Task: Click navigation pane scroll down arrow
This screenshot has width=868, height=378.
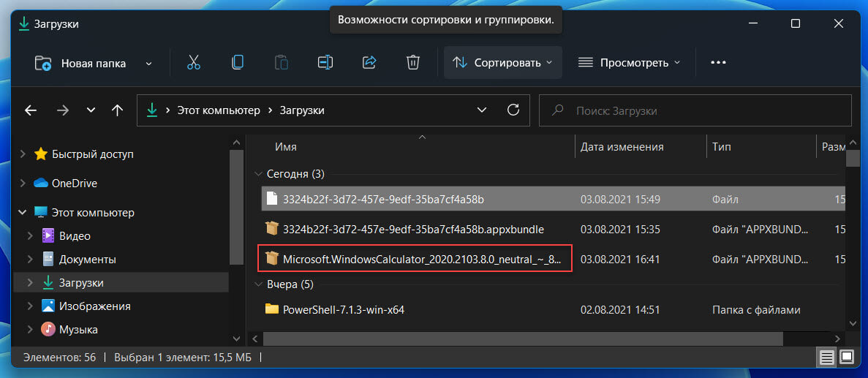Action: 236,338
